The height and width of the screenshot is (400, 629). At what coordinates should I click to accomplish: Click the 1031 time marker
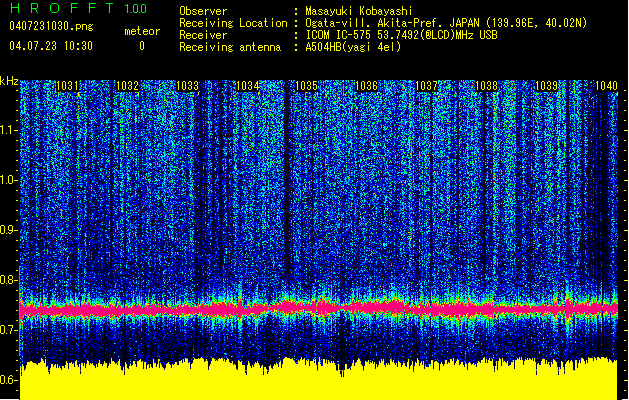[x=68, y=87]
